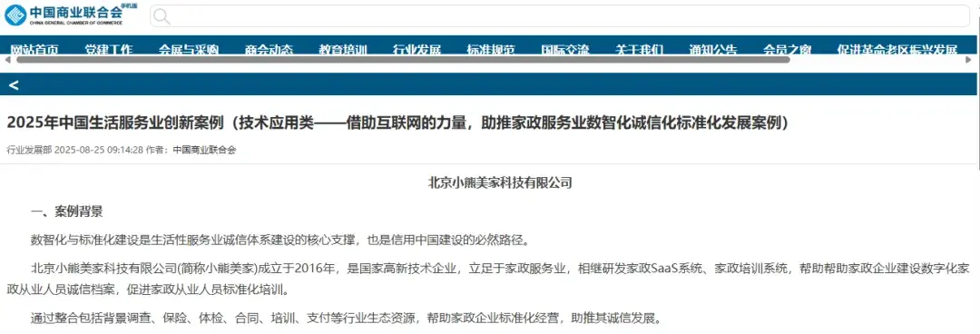
Task: Click the article title beginning 2025年中国生活服务业创新案例
Action: point(397,123)
